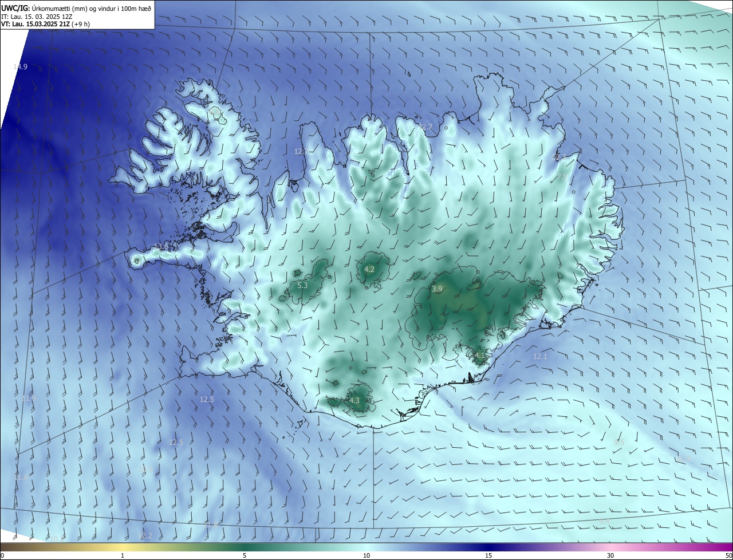Click the 12.1 value label on the map

coord(540,356)
